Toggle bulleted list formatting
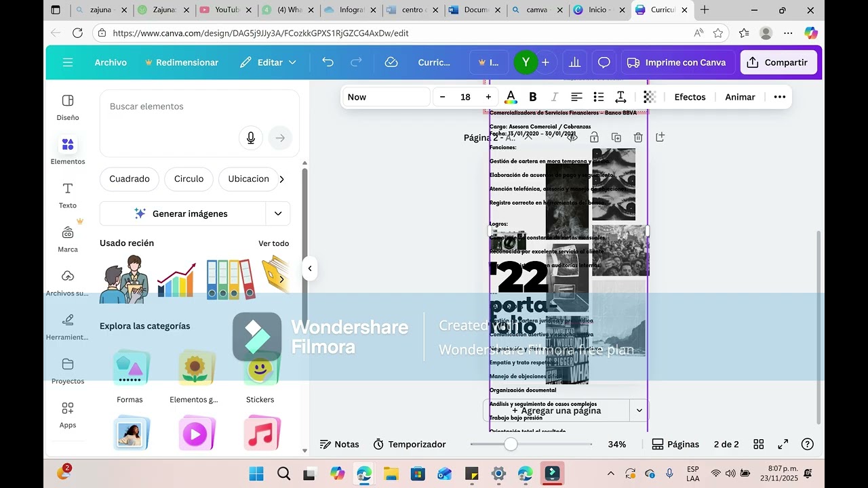The image size is (868, 488). point(599,97)
